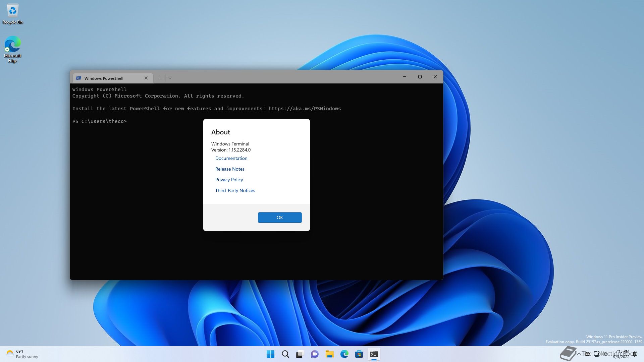This screenshot has height=362, width=644.
Task: Close the Windows PowerShell tab
Action: (x=146, y=78)
